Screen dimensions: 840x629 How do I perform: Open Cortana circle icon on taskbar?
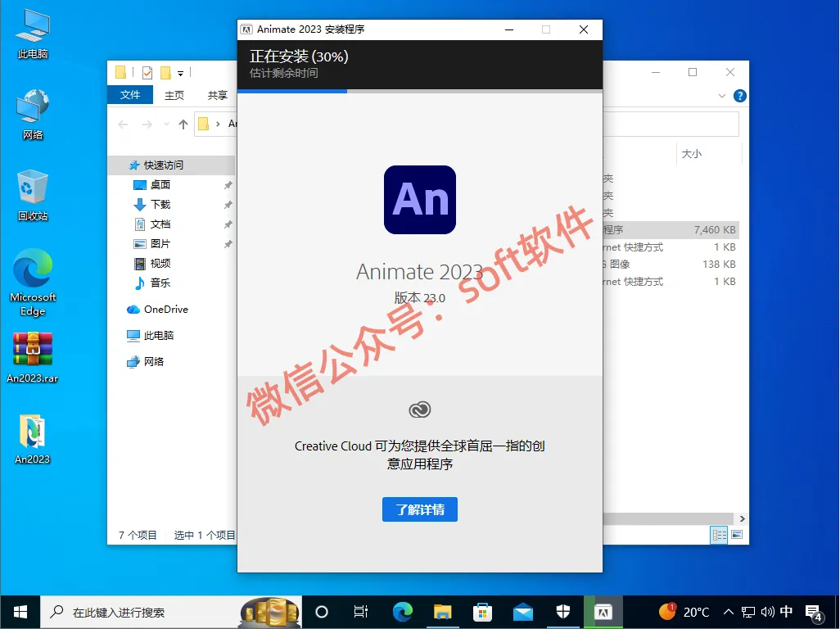(322, 612)
